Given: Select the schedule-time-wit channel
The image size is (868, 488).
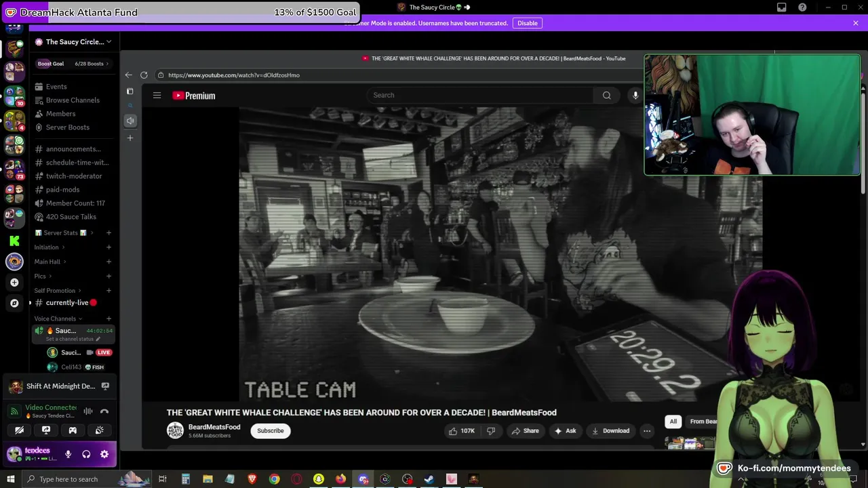Looking at the screenshot, I should tap(73, 163).
